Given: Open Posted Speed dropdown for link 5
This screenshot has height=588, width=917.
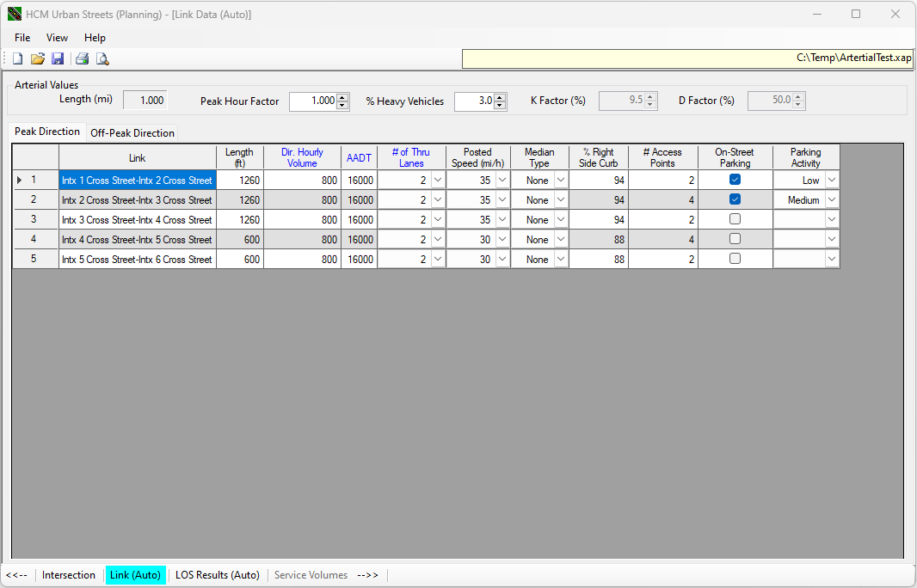Looking at the screenshot, I should [502, 260].
